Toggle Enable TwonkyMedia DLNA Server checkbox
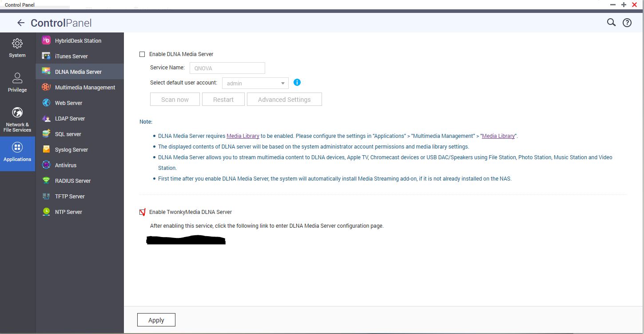Viewport: 644px width, 334px height. click(x=142, y=212)
